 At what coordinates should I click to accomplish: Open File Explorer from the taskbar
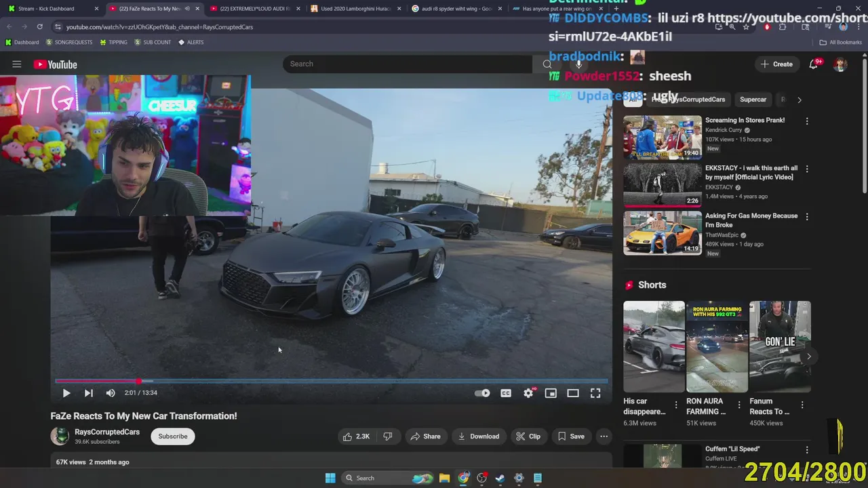445,478
